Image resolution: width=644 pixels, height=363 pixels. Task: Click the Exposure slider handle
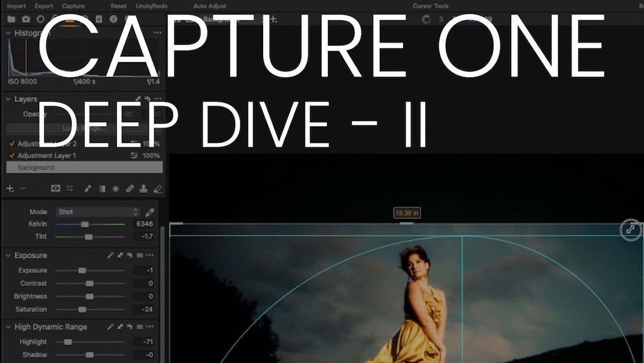(82, 270)
